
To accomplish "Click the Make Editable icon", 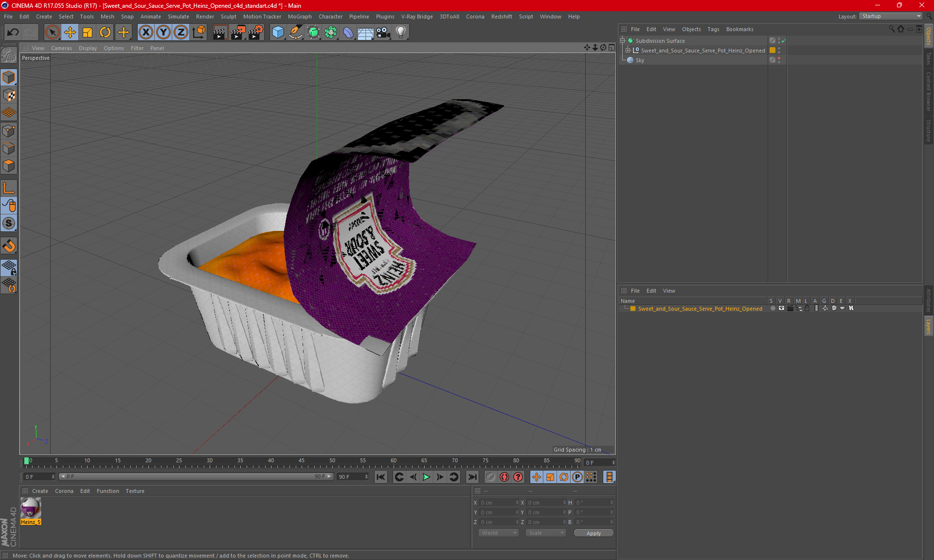I will click(x=9, y=56).
